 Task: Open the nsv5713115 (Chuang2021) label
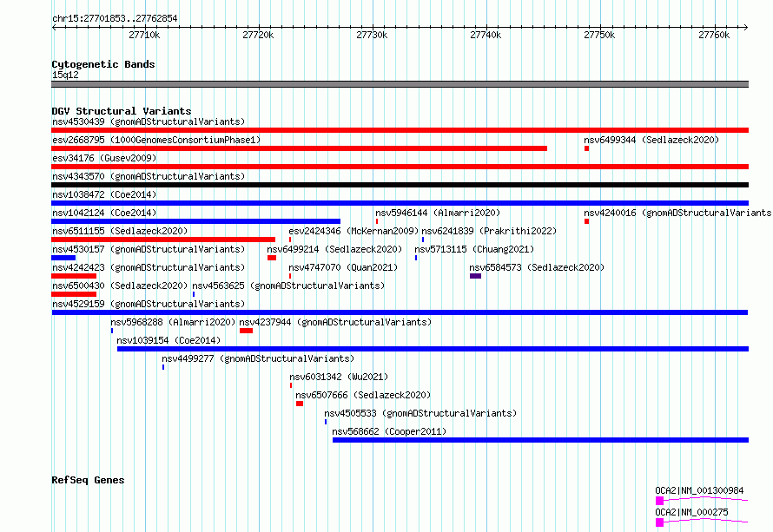(474, 249)
